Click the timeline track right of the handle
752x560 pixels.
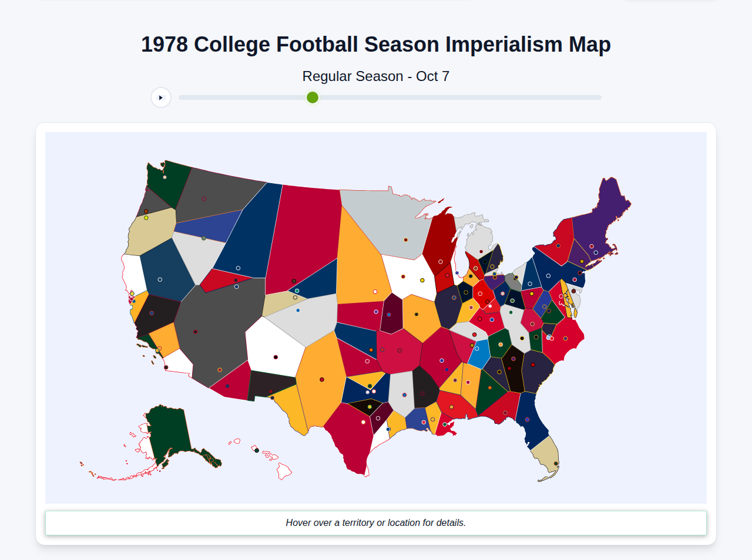[x=458, y=97]
